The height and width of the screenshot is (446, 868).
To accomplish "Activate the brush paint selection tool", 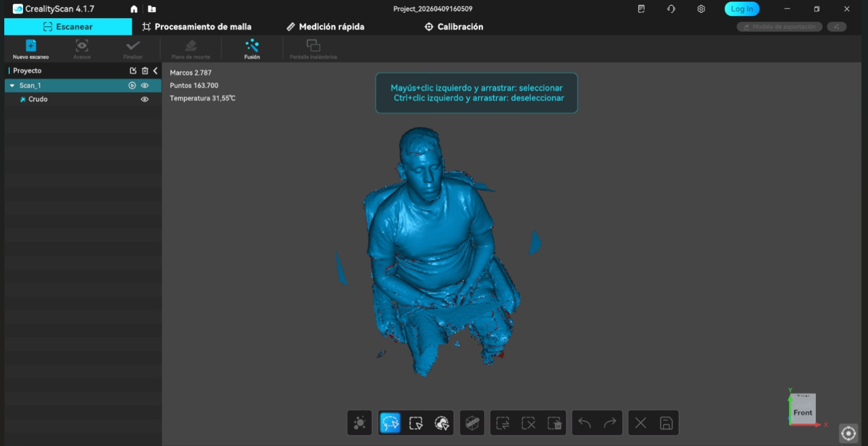I will pyautogui.click(x=442, y=423).
